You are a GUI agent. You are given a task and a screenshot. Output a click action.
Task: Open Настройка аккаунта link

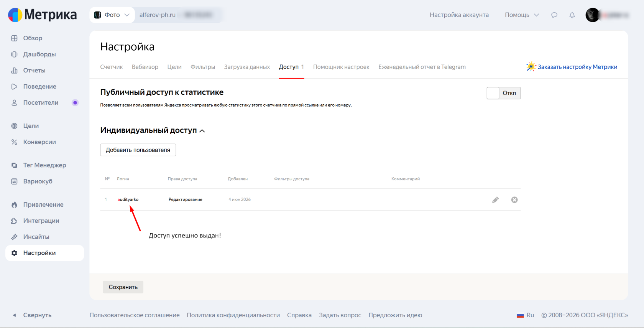coord(459,15)
